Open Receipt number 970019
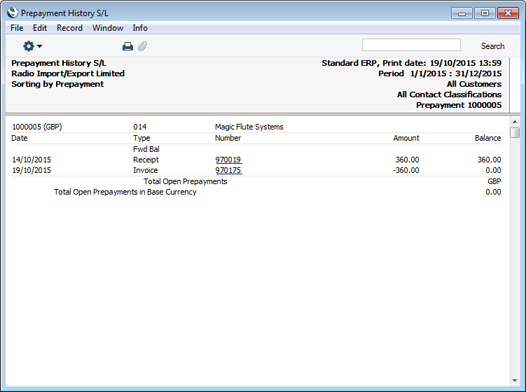526x392 pixels. [228, 160]
